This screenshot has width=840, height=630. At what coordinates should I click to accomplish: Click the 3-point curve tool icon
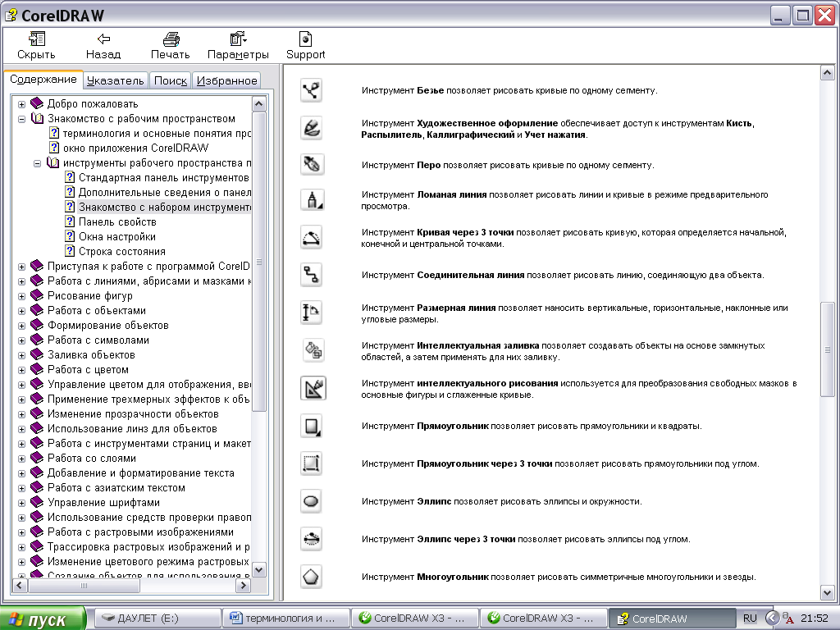click(x=311, y=237)
